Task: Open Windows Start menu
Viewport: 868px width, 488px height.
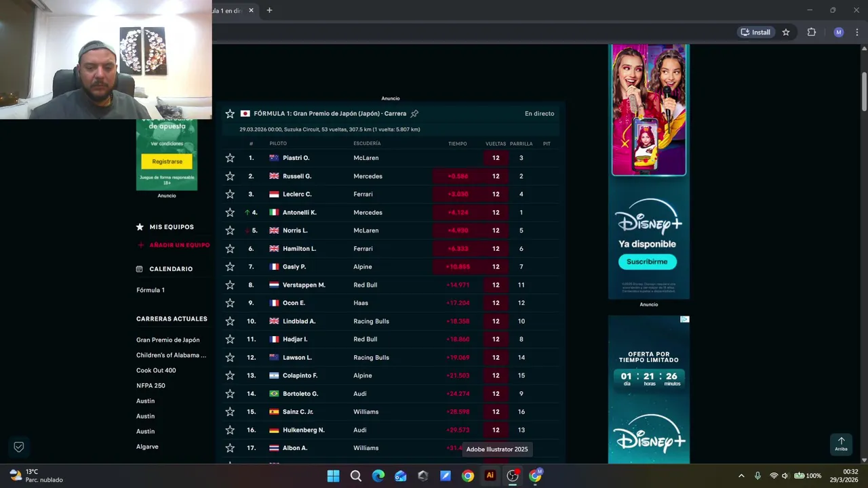Action: tap(333, 476)
